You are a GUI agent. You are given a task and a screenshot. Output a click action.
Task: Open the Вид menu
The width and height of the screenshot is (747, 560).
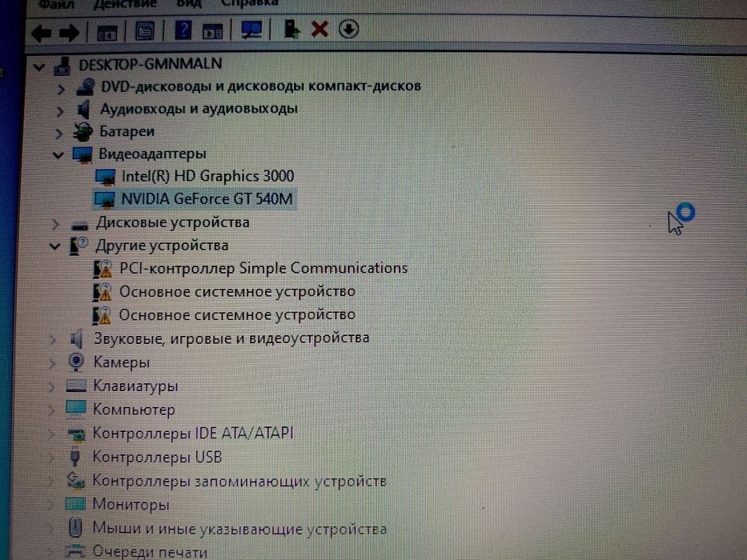189,4
